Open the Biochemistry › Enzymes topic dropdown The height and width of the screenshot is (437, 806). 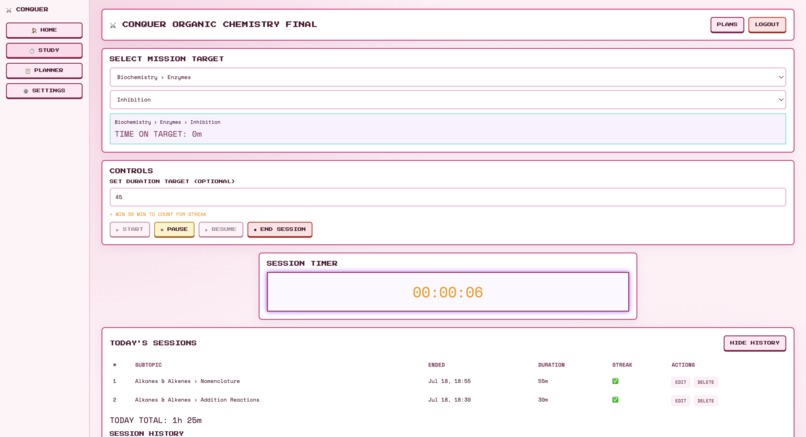[x=448, y=77]
